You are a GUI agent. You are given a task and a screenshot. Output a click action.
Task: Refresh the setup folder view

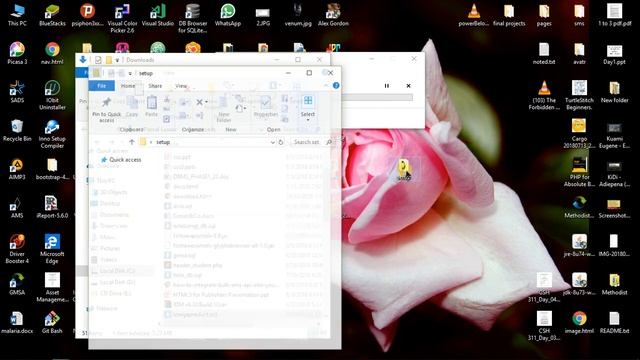281,142
